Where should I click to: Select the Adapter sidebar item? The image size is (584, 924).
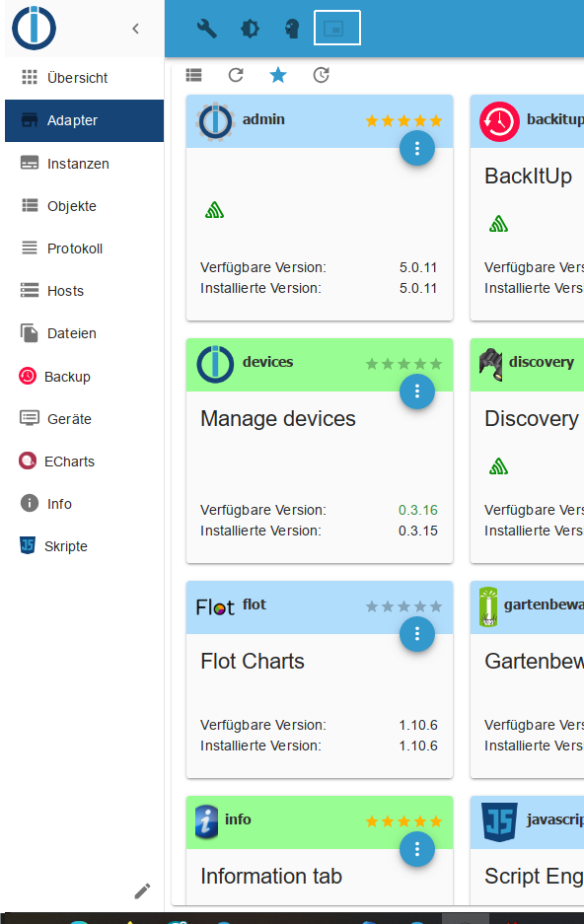pyautogui.click(x=84, y=120)
